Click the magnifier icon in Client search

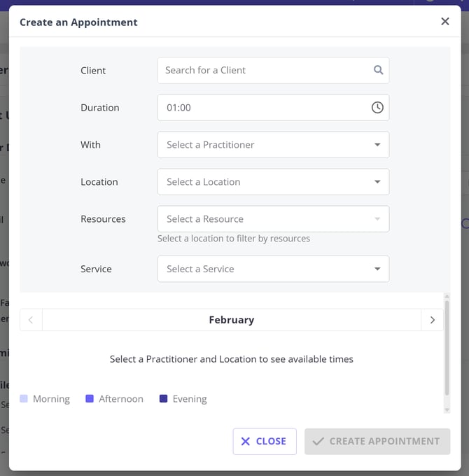click(378, 70)
